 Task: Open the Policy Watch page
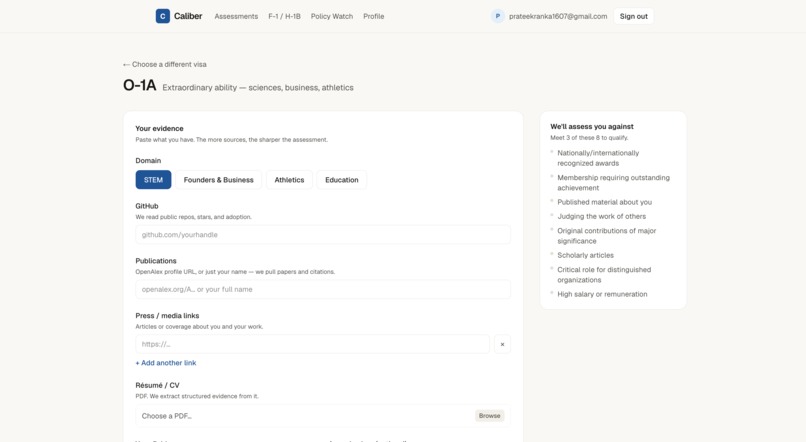pyautogui.click(x=332, y=16)
